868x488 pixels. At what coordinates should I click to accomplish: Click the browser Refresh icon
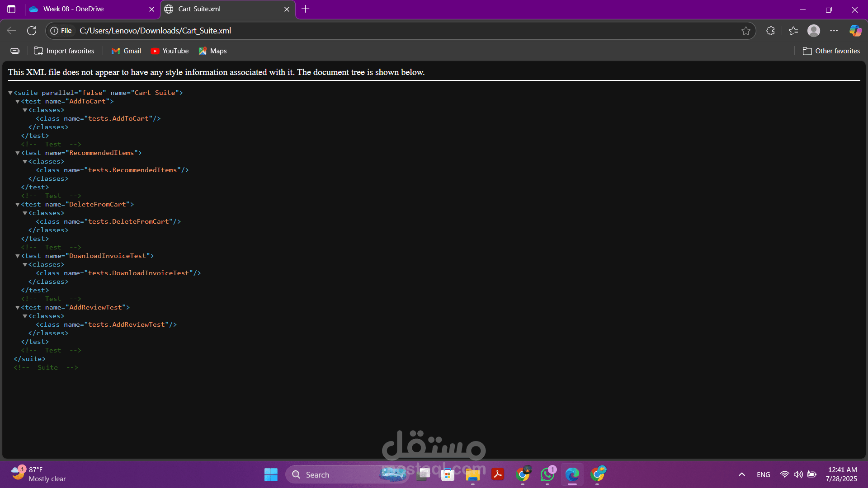pos(32,31)
